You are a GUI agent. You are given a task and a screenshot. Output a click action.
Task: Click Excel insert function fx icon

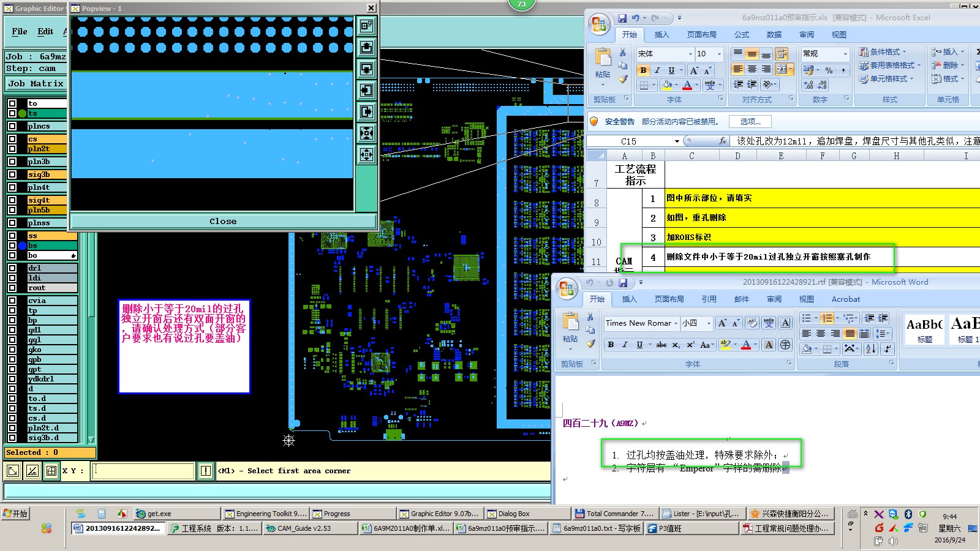(723, 141)
